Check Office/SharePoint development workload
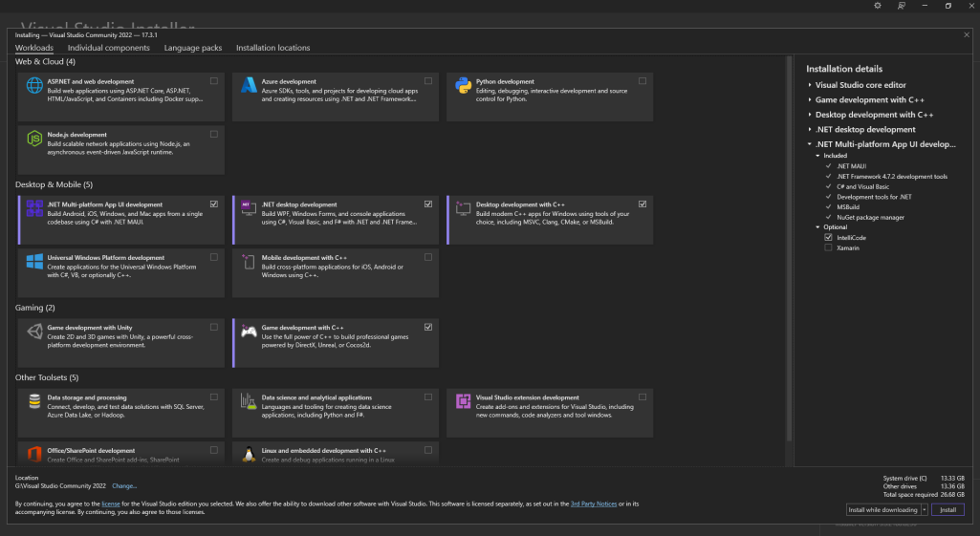 pos(214,450)
